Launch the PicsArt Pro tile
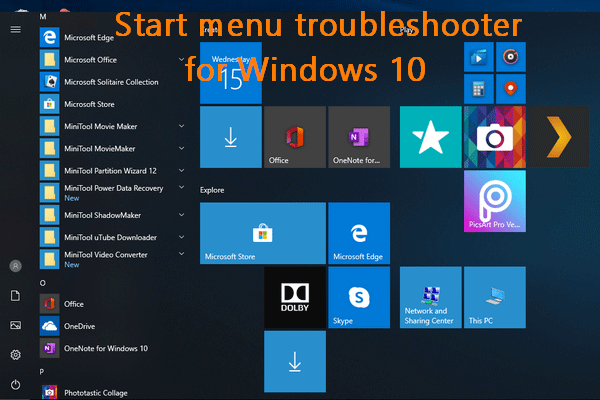Image resolution: width=600 pixels, height=400 pixels. (x=495, y=201)
